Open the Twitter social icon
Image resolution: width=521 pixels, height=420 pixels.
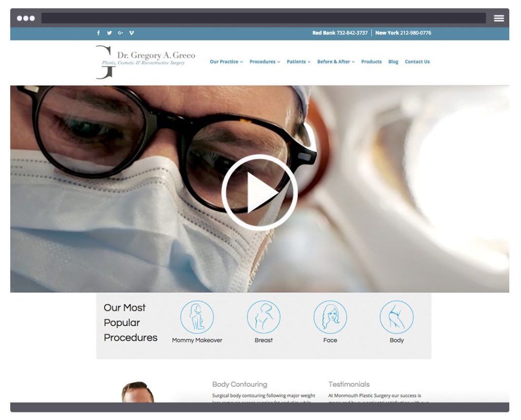[109, 33]
